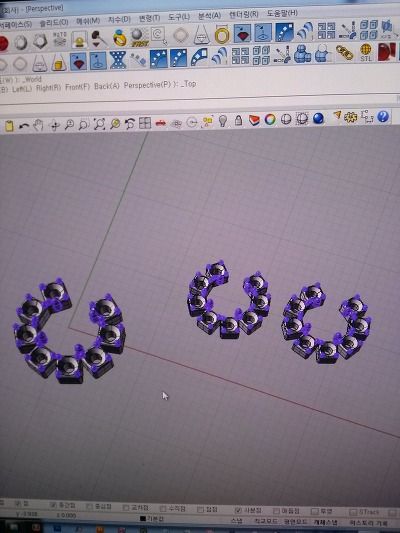
Task: Click the yellow boxes group icon
Action: 207,121
